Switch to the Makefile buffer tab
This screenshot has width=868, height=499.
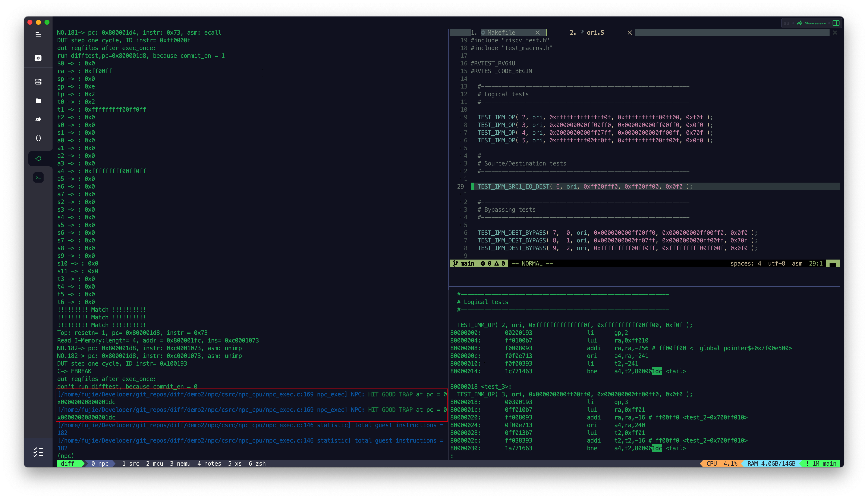(501, 32)
